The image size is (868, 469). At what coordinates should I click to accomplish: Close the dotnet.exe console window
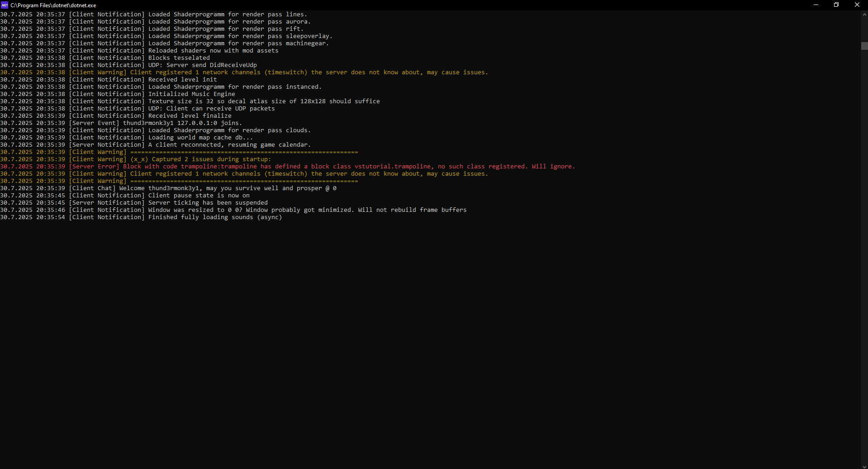(x=857, y=5)
